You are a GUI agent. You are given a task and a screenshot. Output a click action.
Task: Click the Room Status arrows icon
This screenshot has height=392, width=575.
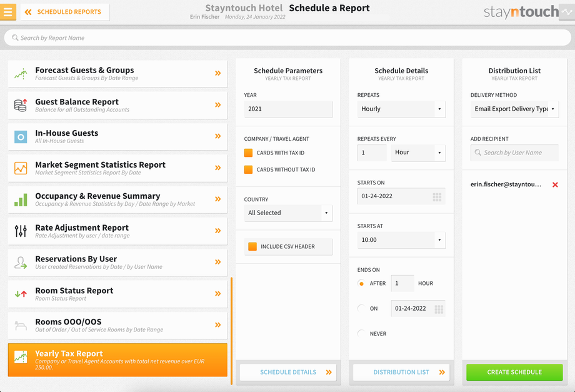click(21, 294)
